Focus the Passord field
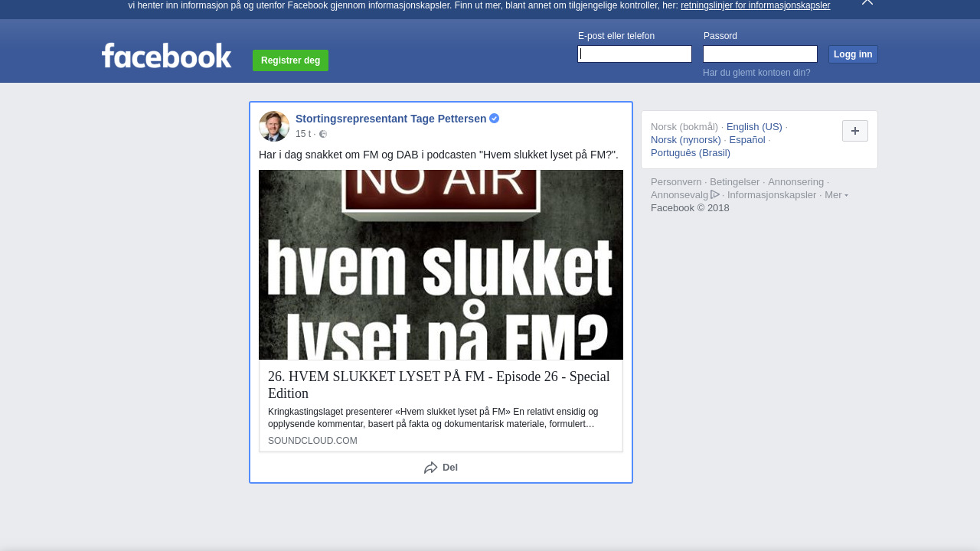 (760, 54)
